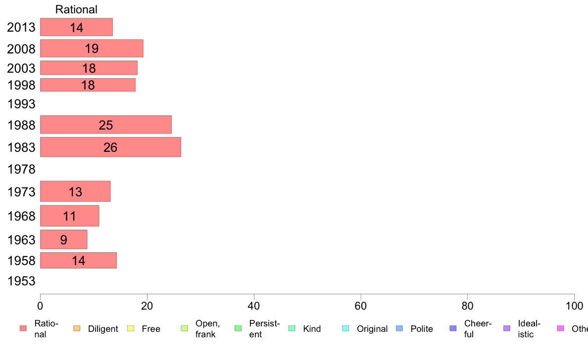Click the 2013 bar showing 14

77,27
